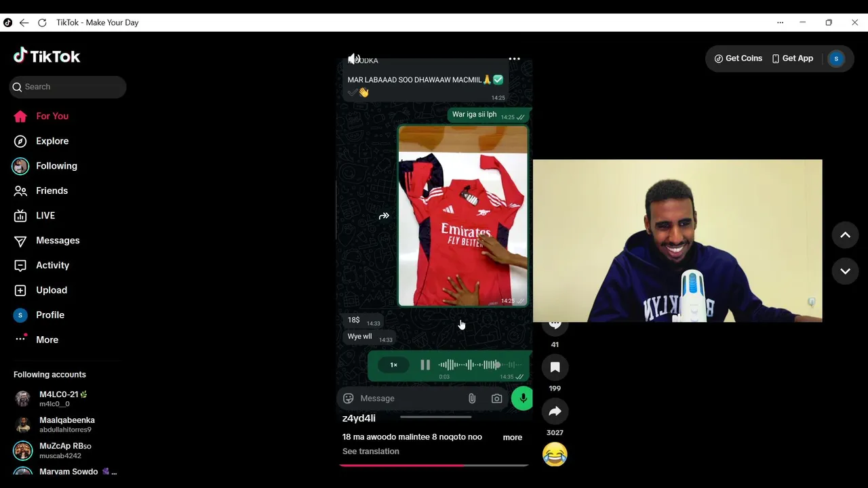The height and width of the screenshot is (488, 868).
Task: Open the video three-dots options menu
Action: point(515,59)
